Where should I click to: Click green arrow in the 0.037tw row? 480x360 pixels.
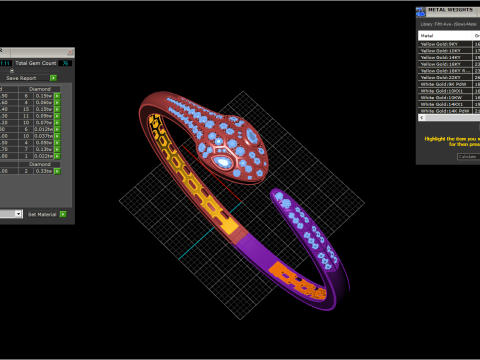point(57,136)
